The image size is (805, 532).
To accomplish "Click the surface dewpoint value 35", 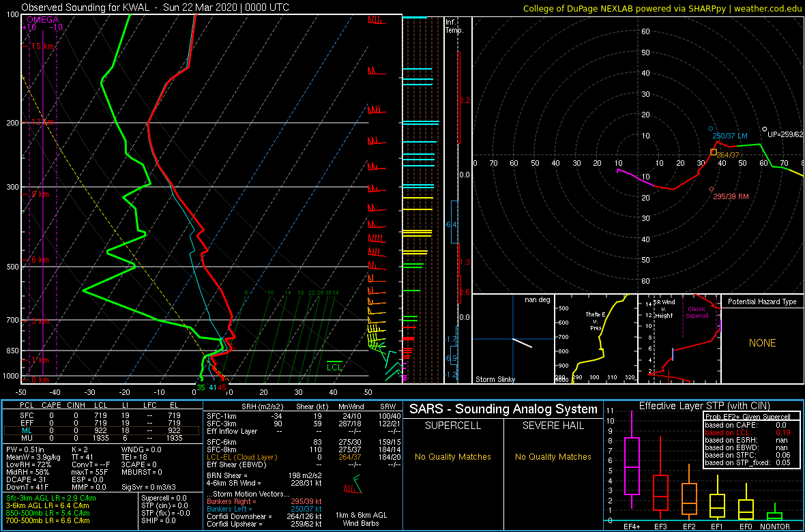I will tap(201, 387).
